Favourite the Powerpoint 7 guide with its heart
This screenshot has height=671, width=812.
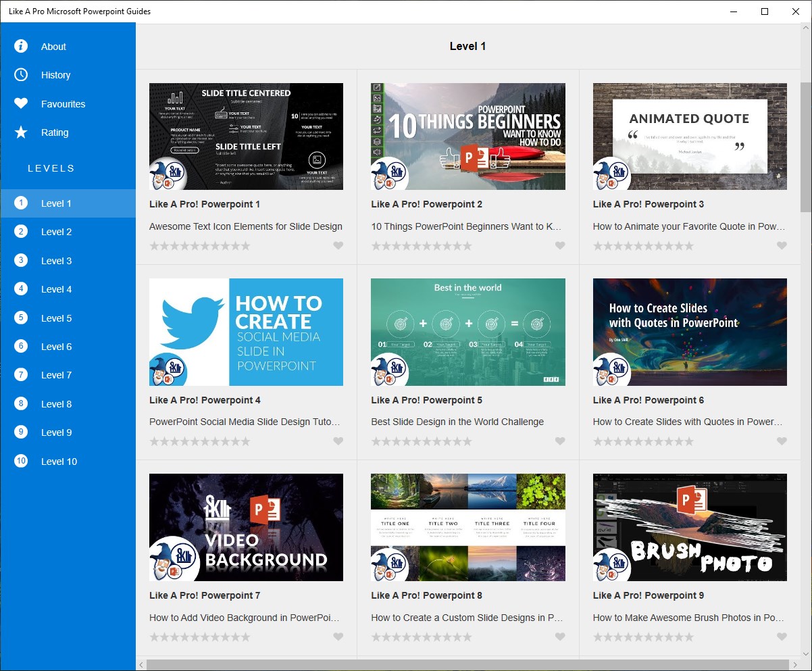[338, 637]
